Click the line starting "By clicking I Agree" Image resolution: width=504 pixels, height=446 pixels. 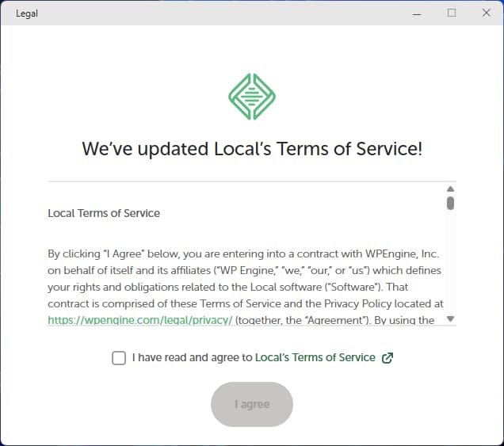point(243,254)
